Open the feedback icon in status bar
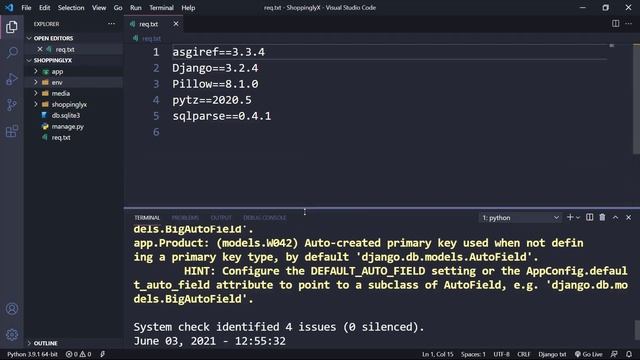 click(x=614, y=354)
